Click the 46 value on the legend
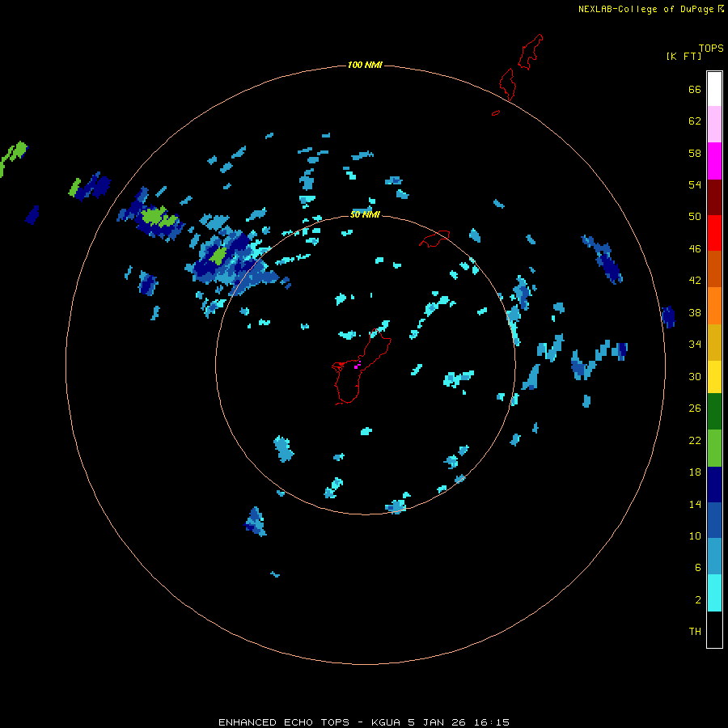728x728 pixels. pyautogui.click(x=695, y=248)
